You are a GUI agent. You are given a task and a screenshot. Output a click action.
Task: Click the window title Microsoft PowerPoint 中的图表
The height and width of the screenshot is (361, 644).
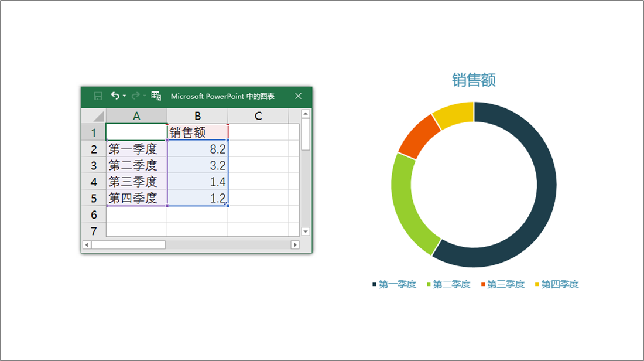(x=222, y=96)
